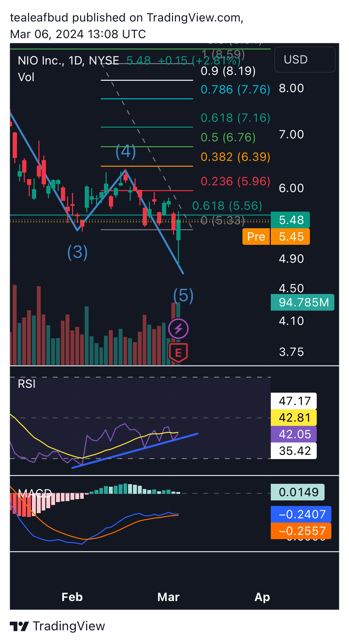Click the blue MACD value −0.2407
The width and height of the screenshot is (349, 644).
[301, 514]
